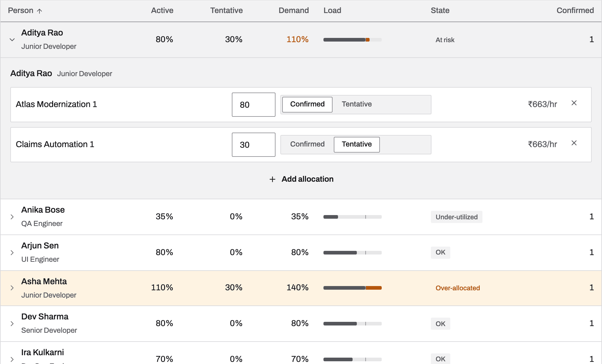The image size is (602, 364).
Task: Click the plus icon beside Add allocation
Action: tap(272, 179)
